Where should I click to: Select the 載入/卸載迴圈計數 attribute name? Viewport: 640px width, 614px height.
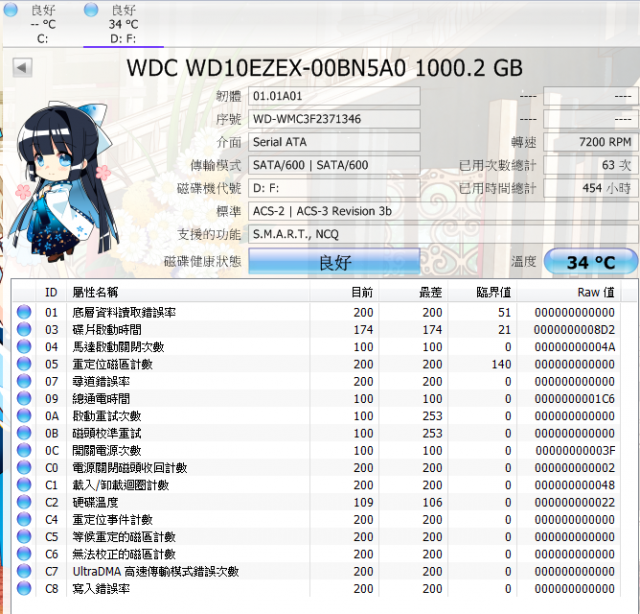coord(121,485)
